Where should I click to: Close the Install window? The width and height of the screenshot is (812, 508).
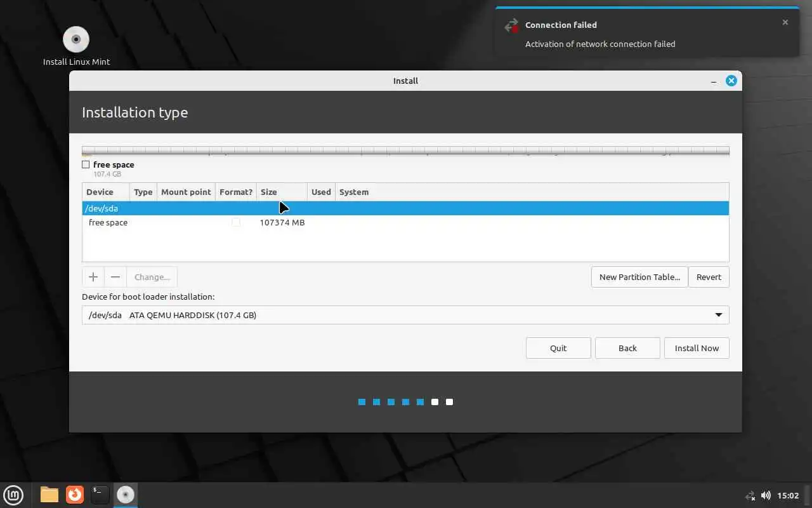coord(731,81)
